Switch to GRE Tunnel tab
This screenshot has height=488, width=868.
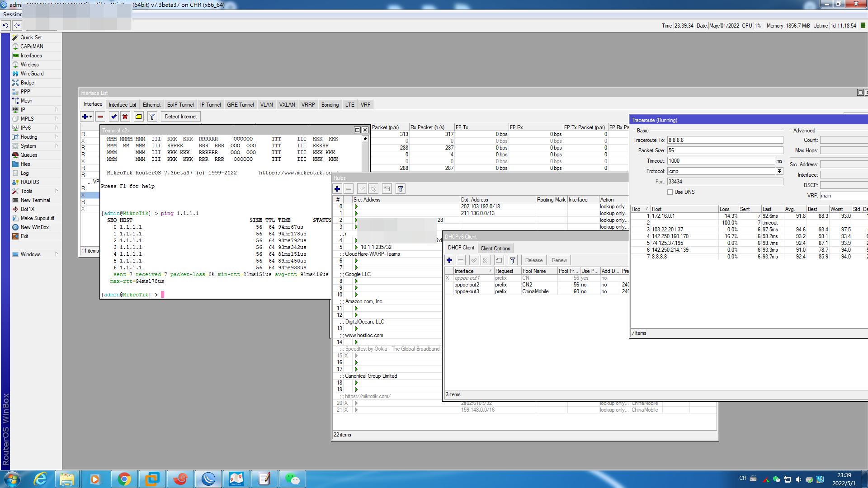tap(240, 105)
